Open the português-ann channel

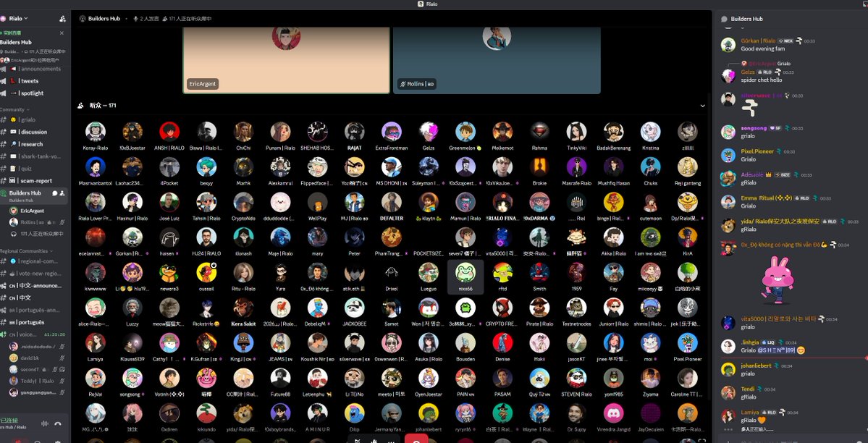[x=34, y=310]
